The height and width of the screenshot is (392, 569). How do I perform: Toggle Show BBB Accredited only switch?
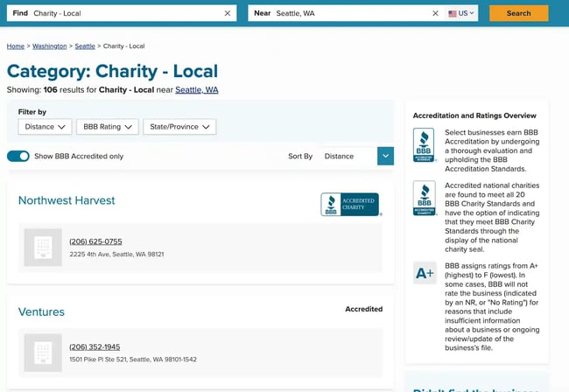click(18, 157)
